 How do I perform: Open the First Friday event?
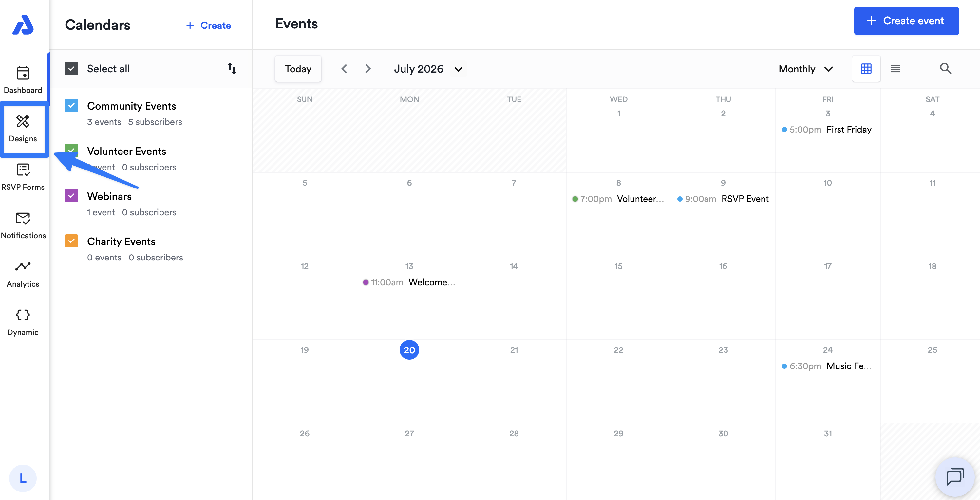pyautogui.click(x=826, y=130)
